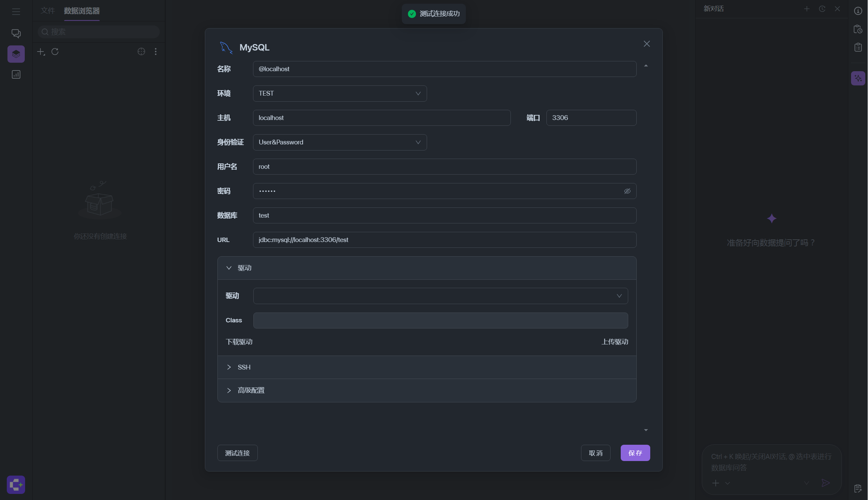
Task: Click the 测试连接成功 success toast
Action: [433, 14]
